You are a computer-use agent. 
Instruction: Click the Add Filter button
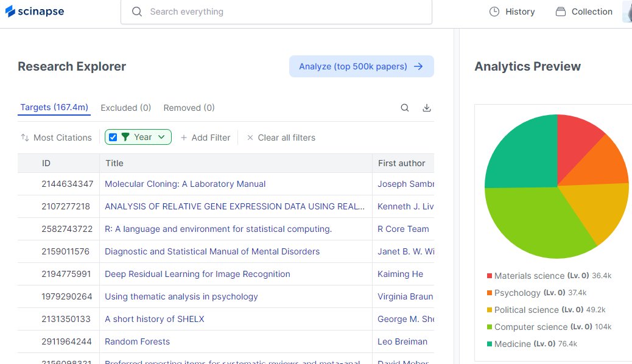(x=206, y=138)
